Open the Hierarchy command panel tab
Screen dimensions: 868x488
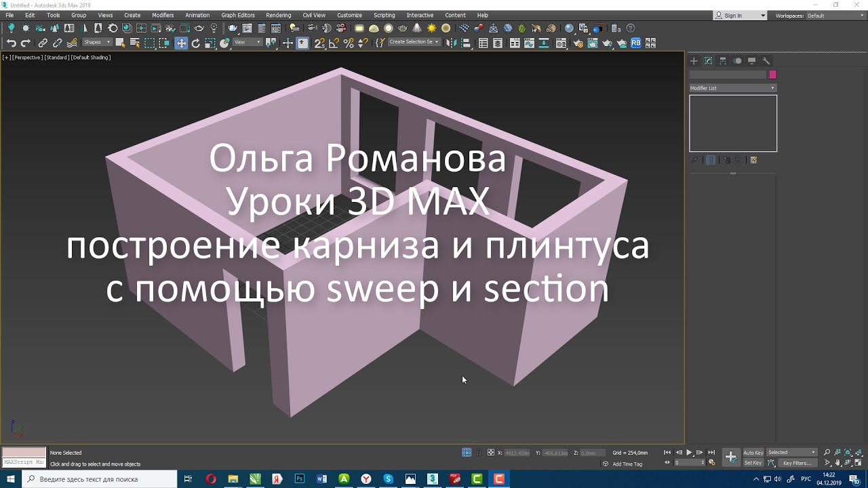[723, 60]
